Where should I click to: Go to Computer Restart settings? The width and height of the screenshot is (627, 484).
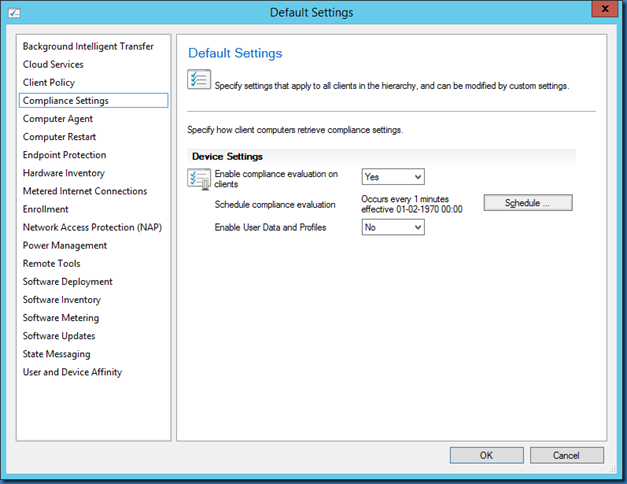[59, 137]
